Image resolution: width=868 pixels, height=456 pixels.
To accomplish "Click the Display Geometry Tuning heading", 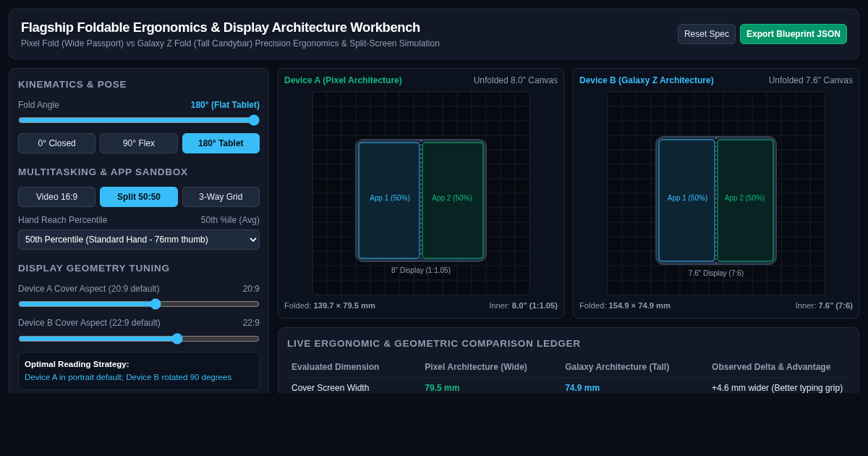I will (94, 268).
